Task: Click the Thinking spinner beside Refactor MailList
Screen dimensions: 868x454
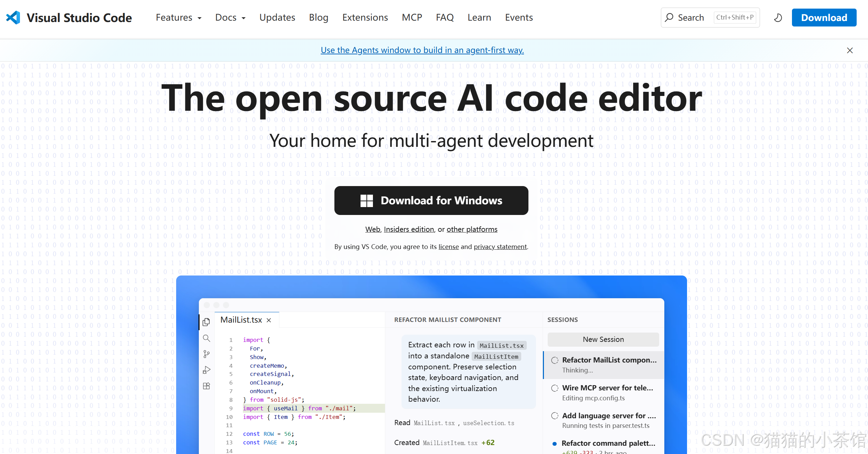Action: point(555,360)
